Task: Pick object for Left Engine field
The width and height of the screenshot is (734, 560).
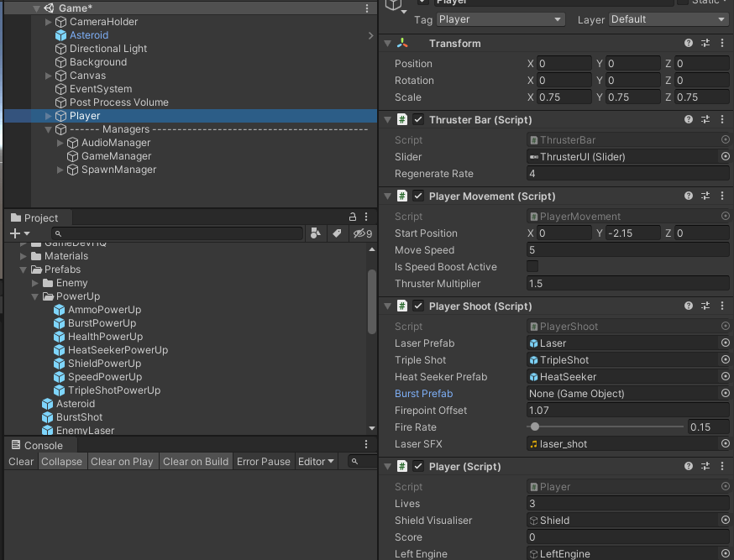Action: coord(725,553)
